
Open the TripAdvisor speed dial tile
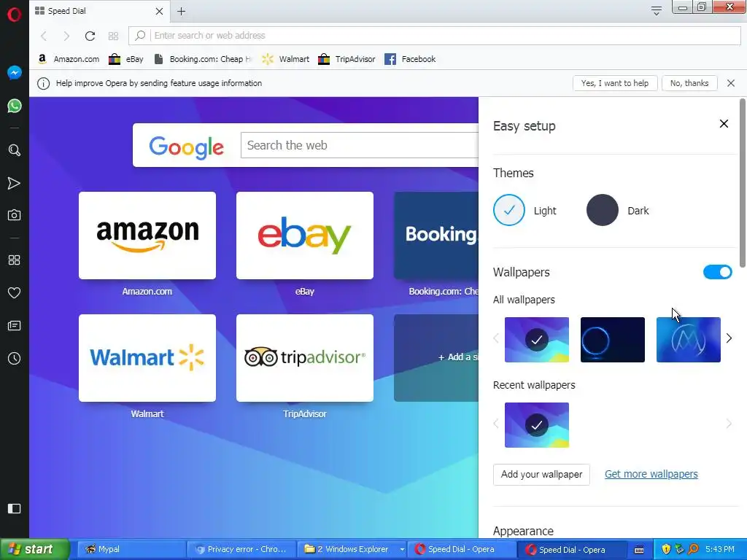(x=305, y=358)
